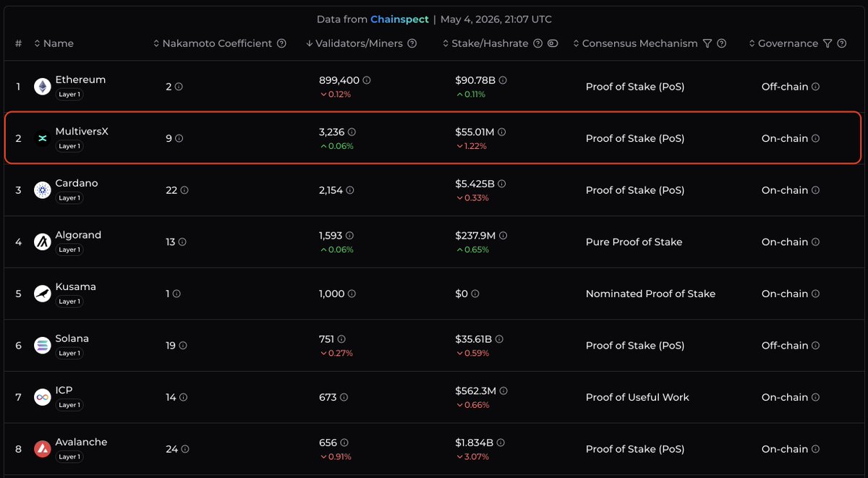The image size is (868, 478).
Task: Click info icon beside Avalanche coefficient 24
Action: pyautogui.click(x=185, y=449)
